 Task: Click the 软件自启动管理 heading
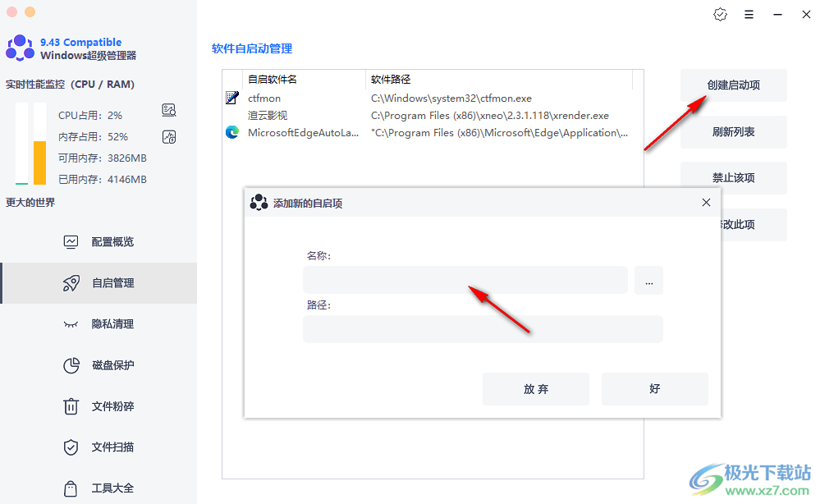pyautogui.click(x=251, y=48)
